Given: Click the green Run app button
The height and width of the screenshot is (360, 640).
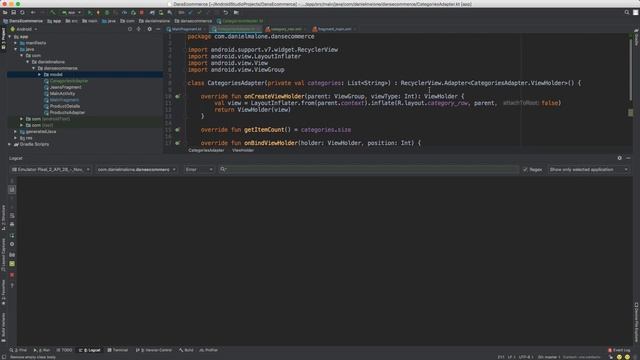Looking at the screenshot, I should click(89, 13).
